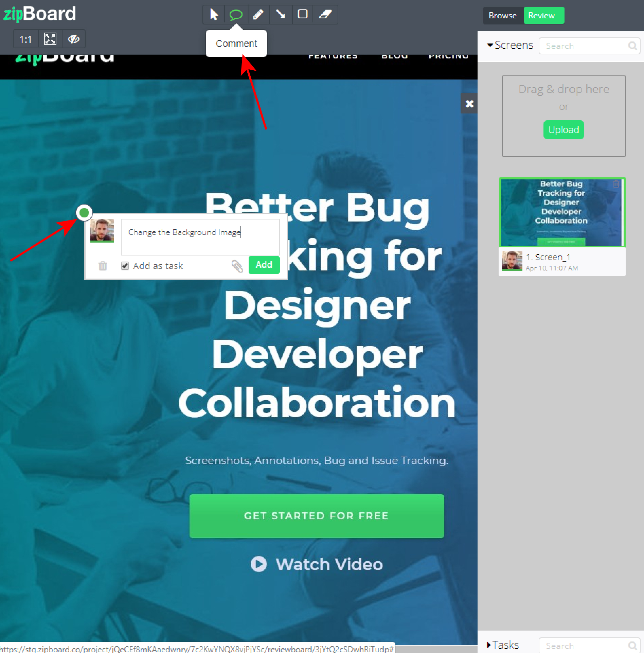
Task: Select the pencil drawing tool
Action: [258, 15]
